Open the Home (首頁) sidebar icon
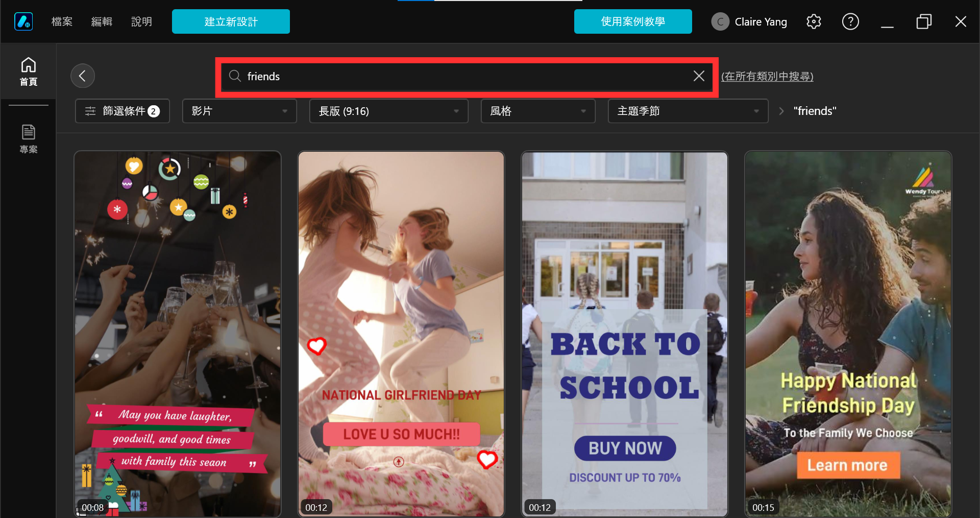Image resolution: width=980 pixels, height=518 pixels. click(28, 72)
